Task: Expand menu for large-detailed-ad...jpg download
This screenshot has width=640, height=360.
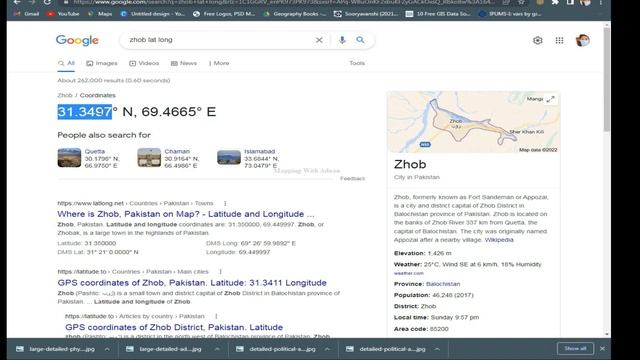Action: coord(217,349)
